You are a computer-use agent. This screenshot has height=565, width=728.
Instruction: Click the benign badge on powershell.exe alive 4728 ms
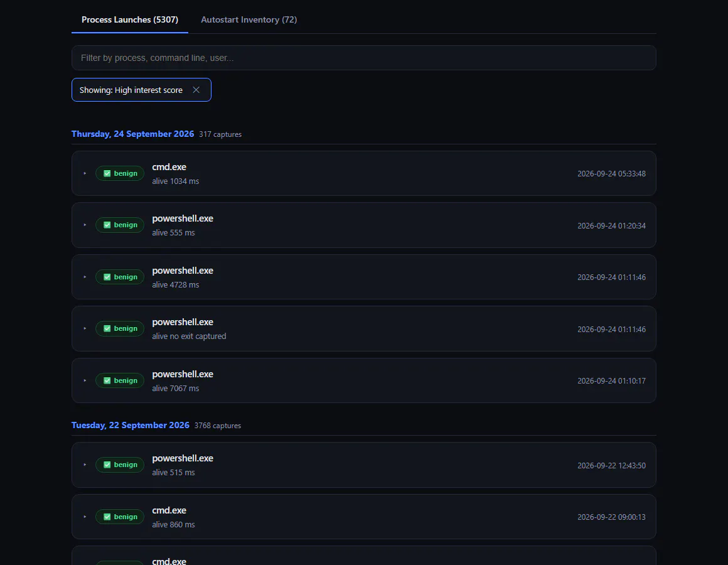120,277
